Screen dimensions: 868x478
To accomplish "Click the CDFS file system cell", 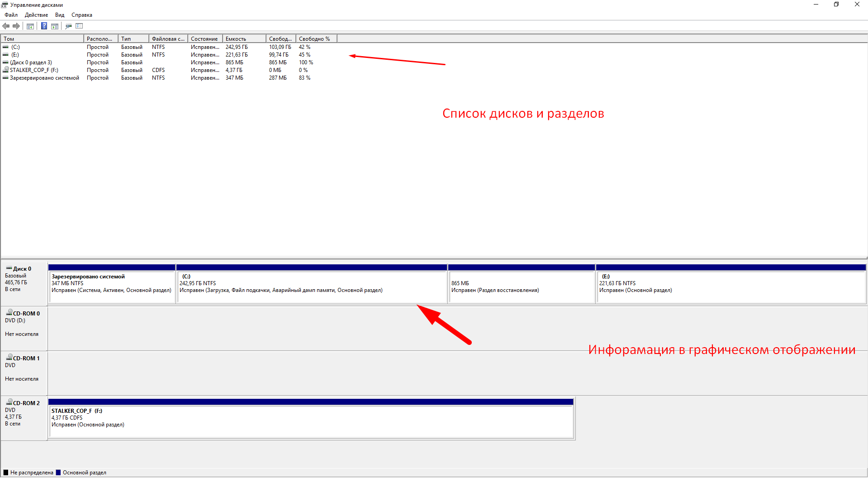I will coord(158,70).
